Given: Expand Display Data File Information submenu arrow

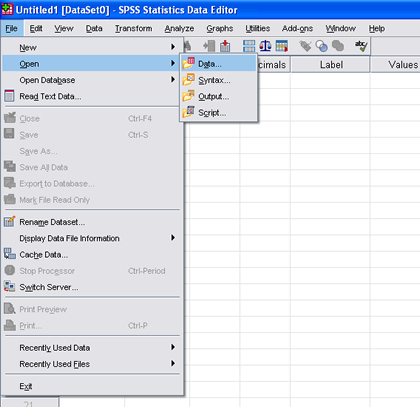Looking at the screenshot, I should (173, 238).
